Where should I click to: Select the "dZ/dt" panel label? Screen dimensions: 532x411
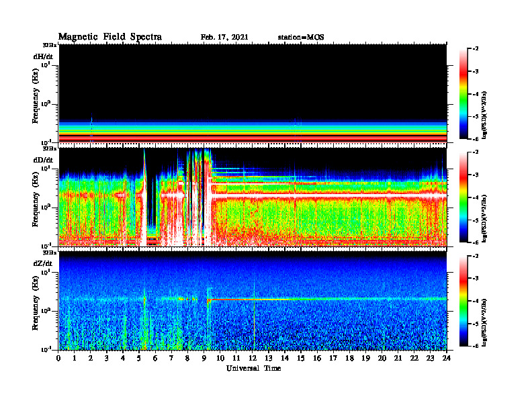(x=43, y=263)
